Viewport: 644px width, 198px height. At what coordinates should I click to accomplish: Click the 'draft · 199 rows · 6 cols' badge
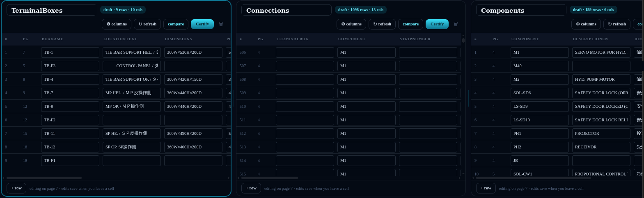click(594, 9)
